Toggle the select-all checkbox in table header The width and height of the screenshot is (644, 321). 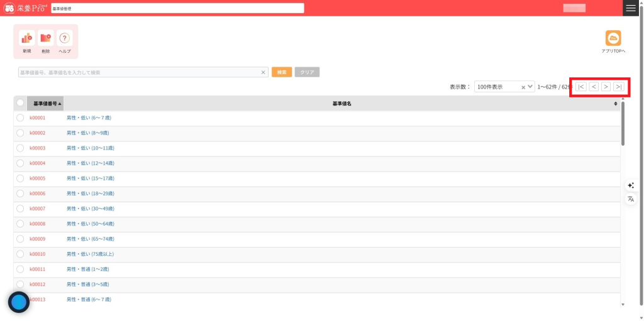tap(20, 103)
